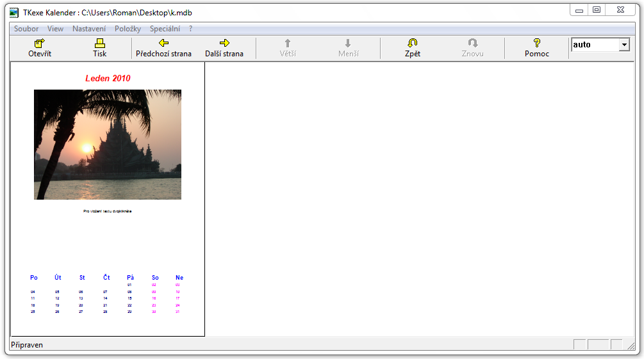644x359 pixels.
Task: Select the Út weekday header
Action: [x=58, y=278]
